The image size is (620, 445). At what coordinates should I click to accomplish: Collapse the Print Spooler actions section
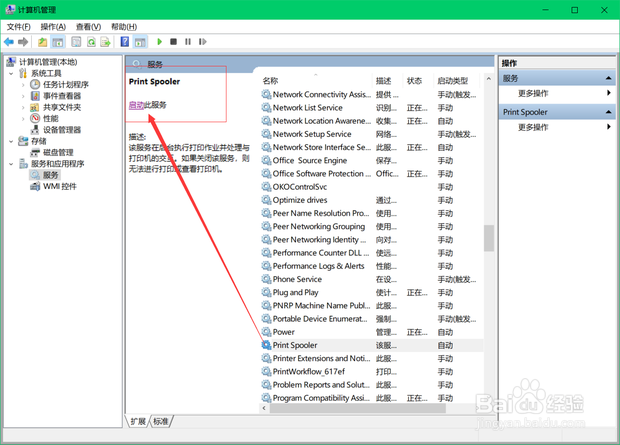pyautogui.click(x=609, y=112)
